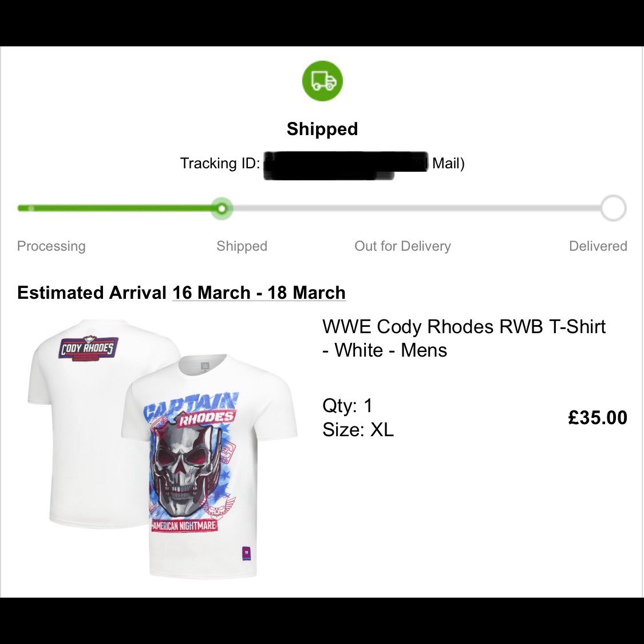
Task: Open the underlined 16 March - 18 March dates
Action: click(x=259, y=293)
